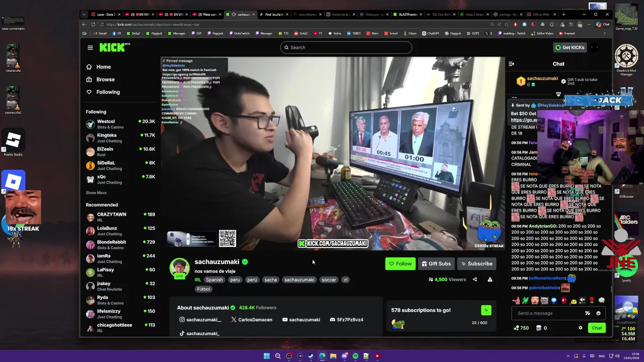Open jrakey recommended channel

coord(120,286)
